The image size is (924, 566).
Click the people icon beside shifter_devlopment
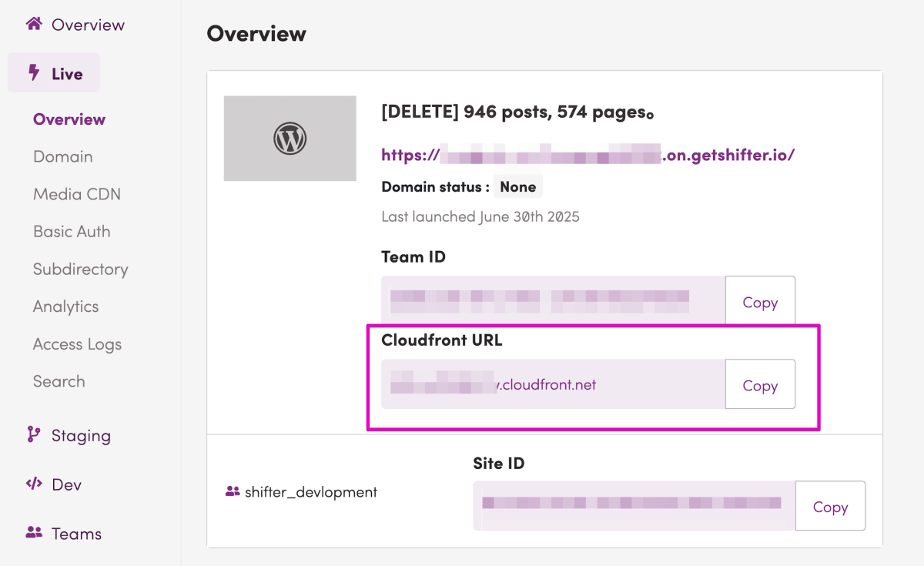[x=233, y=491]
